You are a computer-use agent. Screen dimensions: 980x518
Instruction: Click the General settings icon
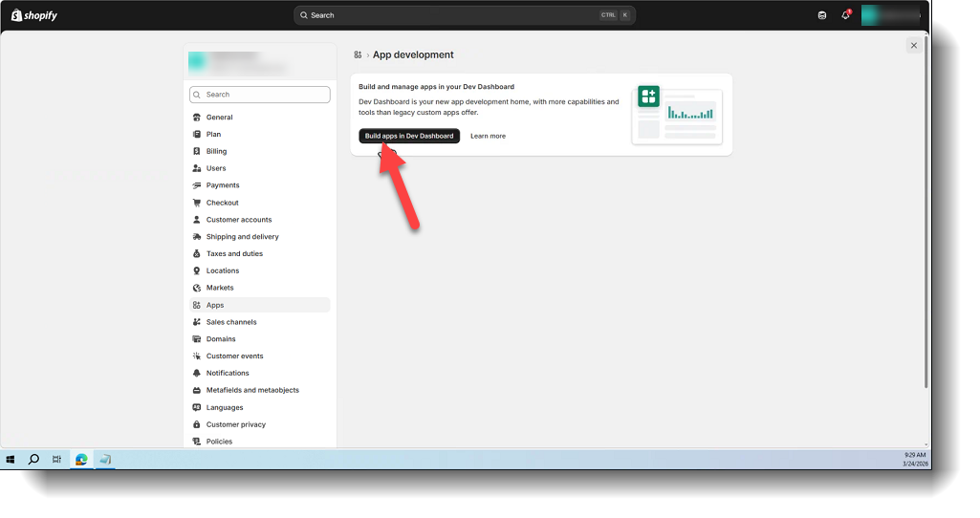click(x=197, y=118)
